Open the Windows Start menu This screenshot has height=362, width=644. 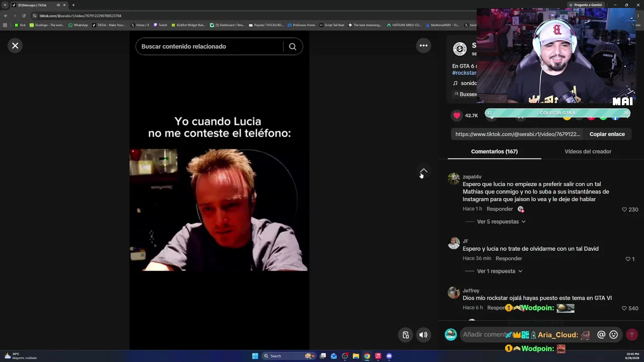(255, 356)
